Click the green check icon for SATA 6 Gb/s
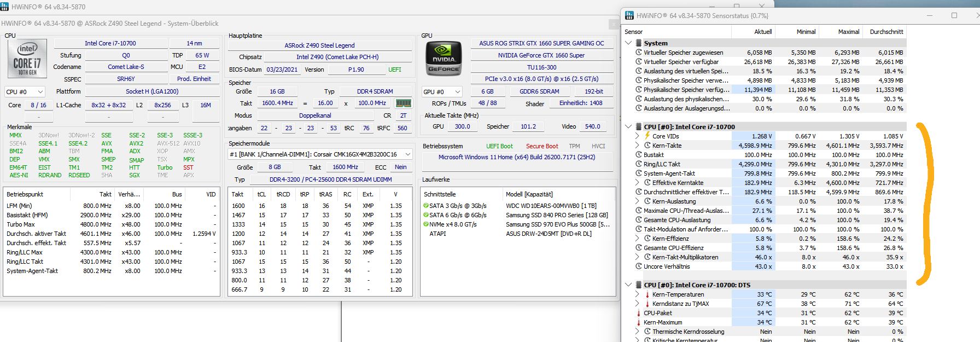 click(426, 215)
